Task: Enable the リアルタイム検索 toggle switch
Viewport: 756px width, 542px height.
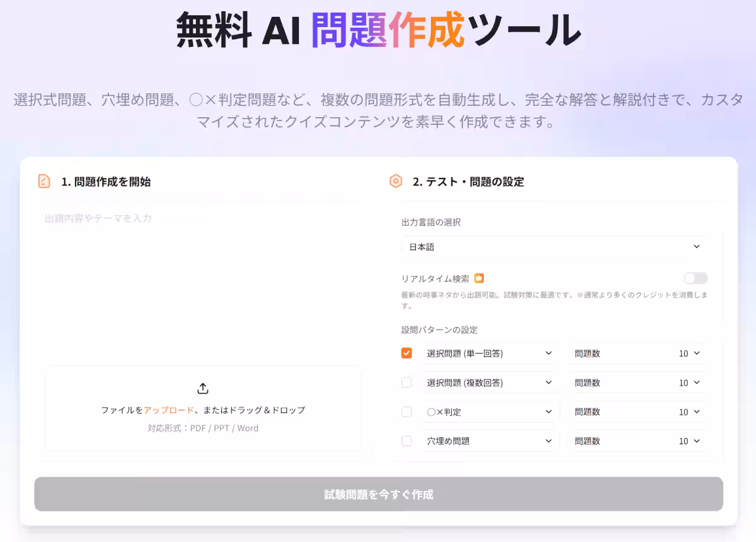Action: 695,278
